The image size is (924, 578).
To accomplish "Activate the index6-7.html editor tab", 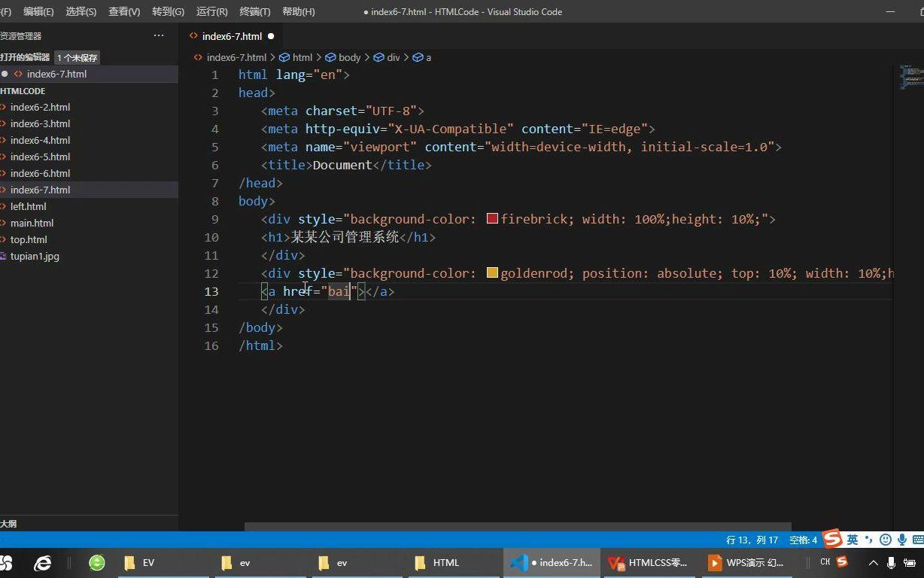I will click(232, 36).
